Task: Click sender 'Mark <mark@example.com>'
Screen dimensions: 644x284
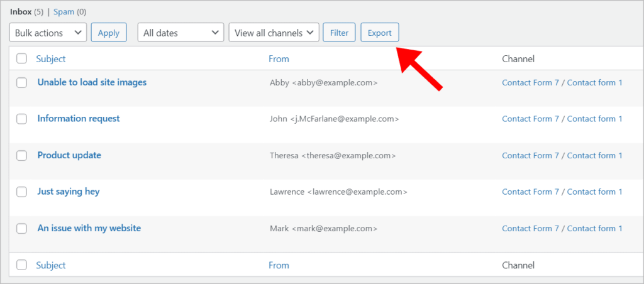Action: pyautogui.click(x=324, y=228)
